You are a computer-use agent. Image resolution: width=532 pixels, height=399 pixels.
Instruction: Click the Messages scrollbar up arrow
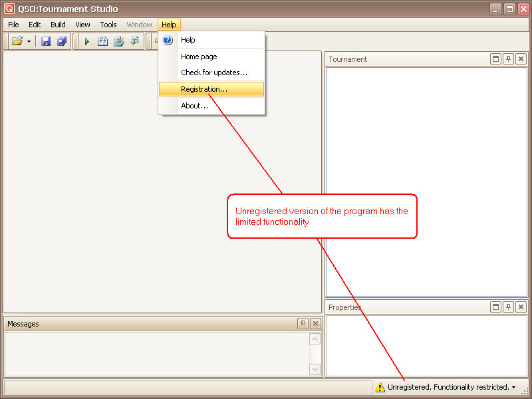click(x=315, y=339)
